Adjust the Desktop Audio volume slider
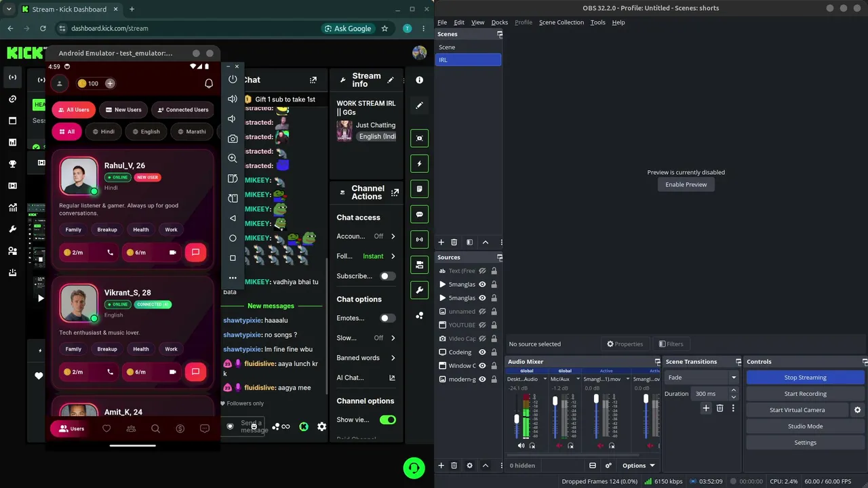 pos(517,418)
